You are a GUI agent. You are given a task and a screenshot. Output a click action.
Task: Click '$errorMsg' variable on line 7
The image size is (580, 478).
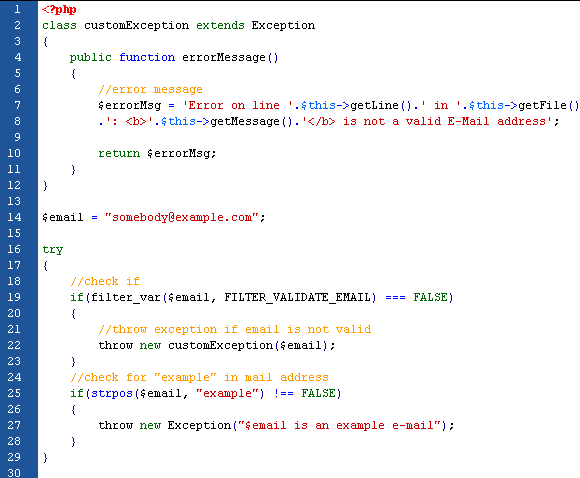click(129, 105)
